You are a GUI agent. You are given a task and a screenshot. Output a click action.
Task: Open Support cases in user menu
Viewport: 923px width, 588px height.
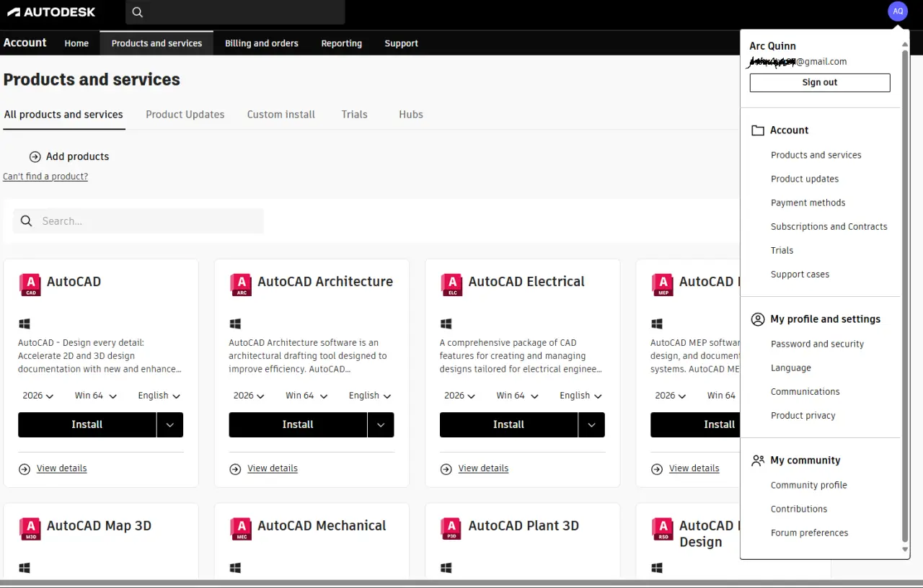[800, 275]
